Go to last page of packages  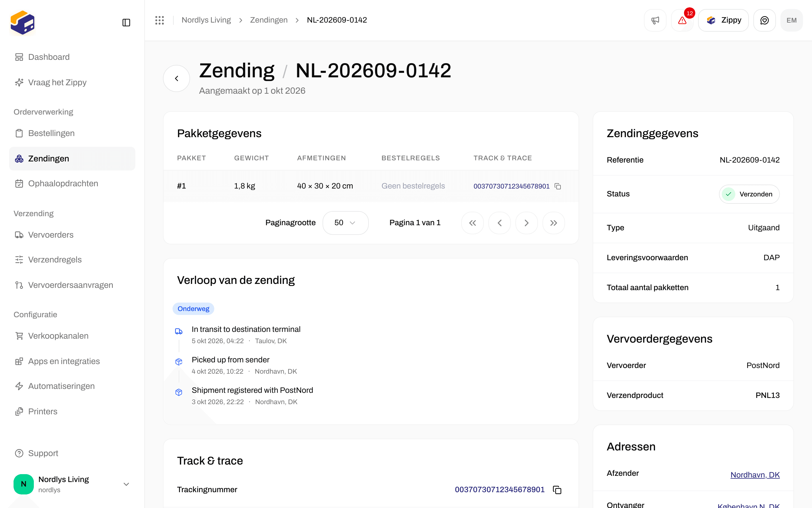554,223
